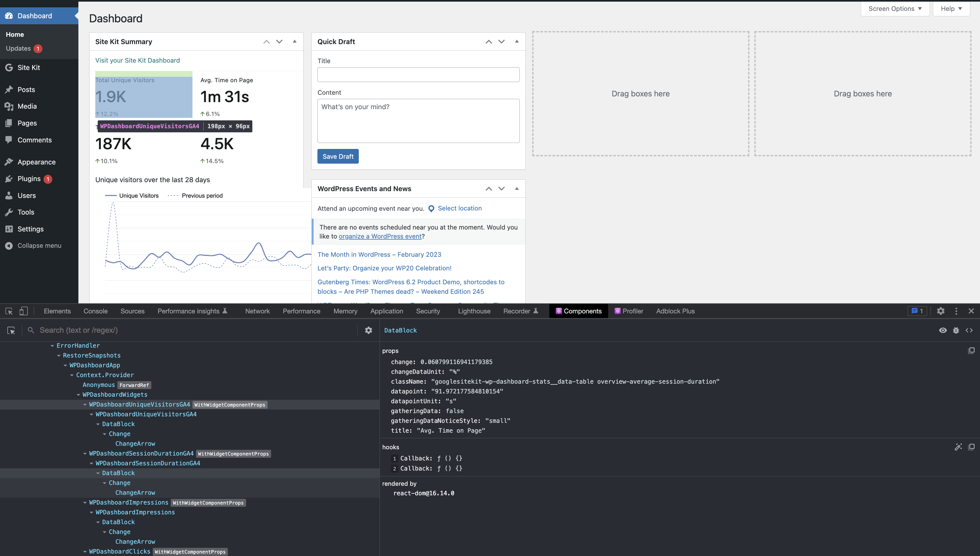Expand the Help dropdown
This screenshot has width=980, height=556.
pyautogui.click(x=951, y=8)
